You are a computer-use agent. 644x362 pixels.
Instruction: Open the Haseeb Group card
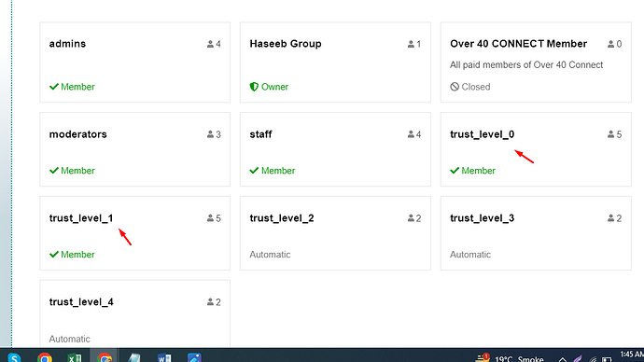click(x=335, y=63)
